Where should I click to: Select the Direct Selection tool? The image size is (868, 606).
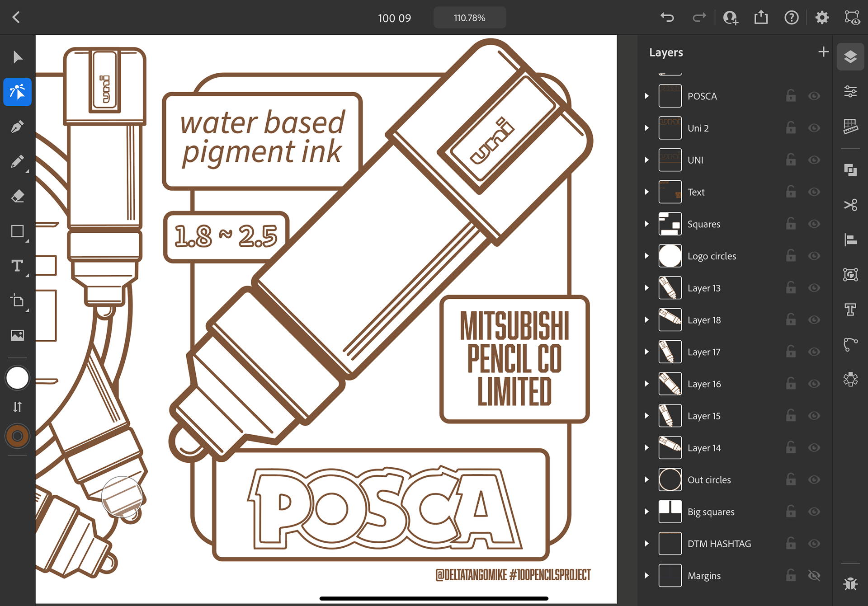(x=18, y=92)
